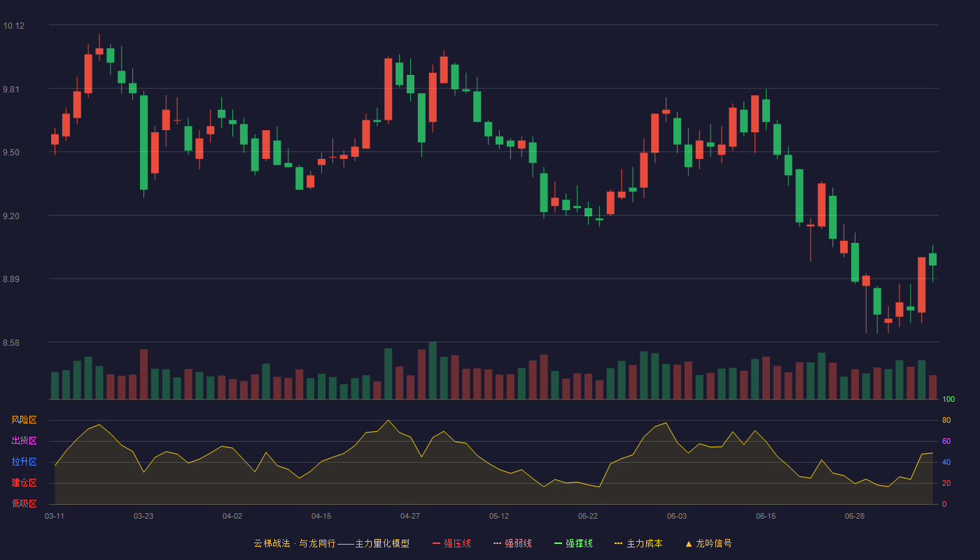Click the 出货区 zone label
The height and width of the screenshot is (560, 980).
pyautogui.click(x=24, y=441)
